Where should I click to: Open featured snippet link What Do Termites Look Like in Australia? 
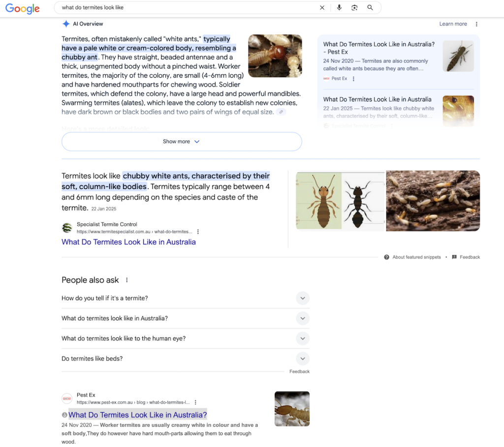[128, 242]
